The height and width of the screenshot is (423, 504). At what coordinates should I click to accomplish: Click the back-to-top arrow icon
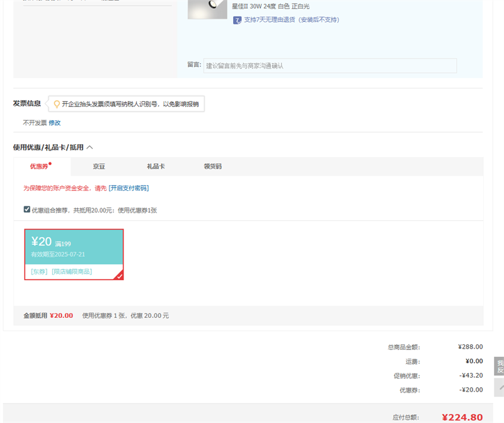pos(499,388)
